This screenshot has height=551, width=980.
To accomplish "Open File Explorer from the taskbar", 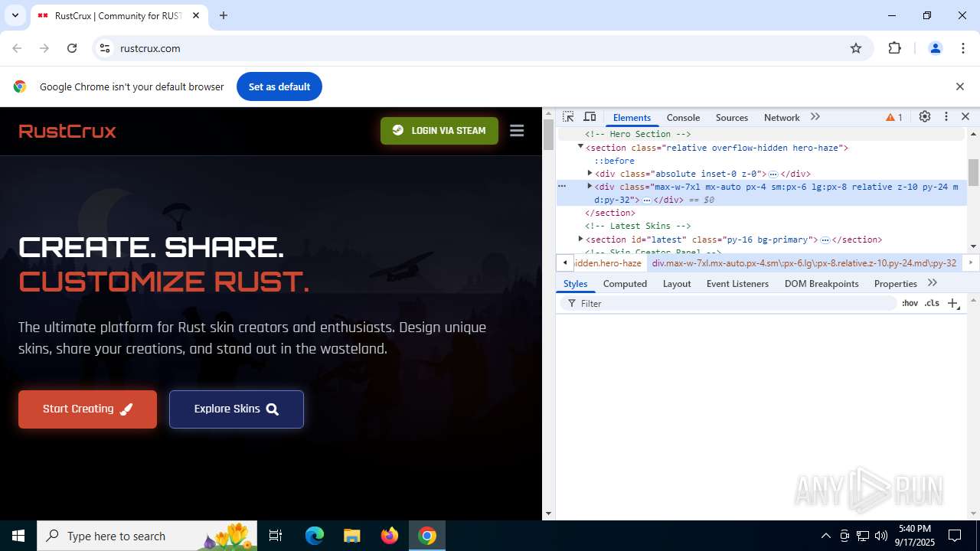I will click(x=351, y=536).
